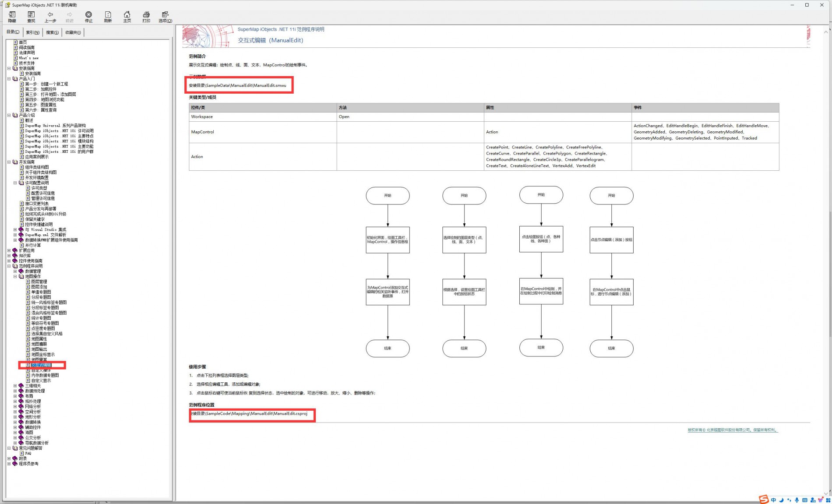Viewport: 832px width, 504px height.
Task: Click the 前进 (Forward) toolbar icon
Action: 69,17
